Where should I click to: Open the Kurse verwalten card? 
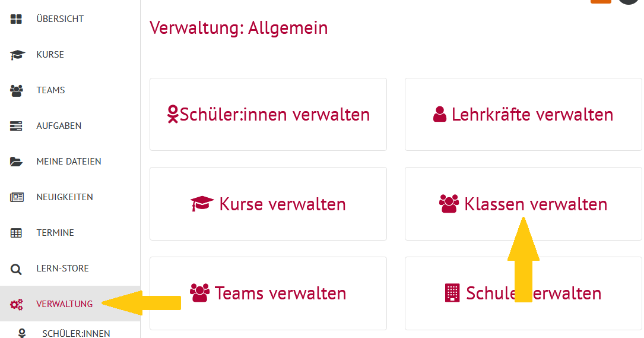[x=268, y=204]
